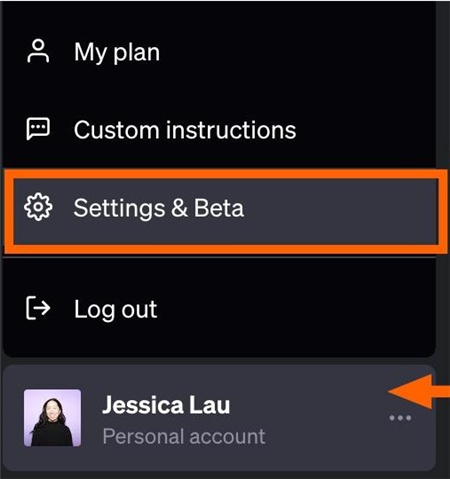Click the Personal account subtitle

tap(184, 436)
